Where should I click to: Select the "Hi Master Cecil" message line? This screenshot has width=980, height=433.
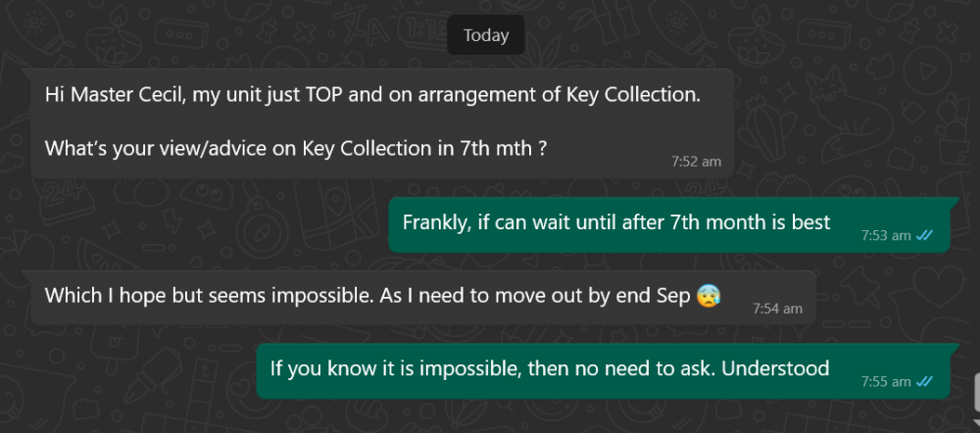[373, 95]
